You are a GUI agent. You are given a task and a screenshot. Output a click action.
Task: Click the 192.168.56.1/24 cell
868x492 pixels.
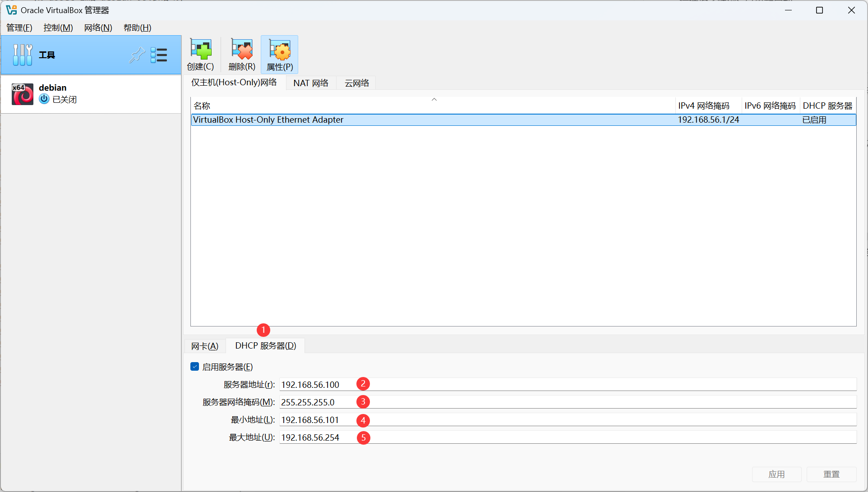point(708,120)
